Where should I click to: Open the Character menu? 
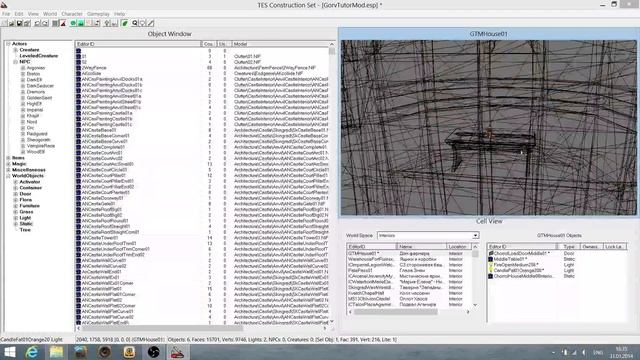pos(72,14)
